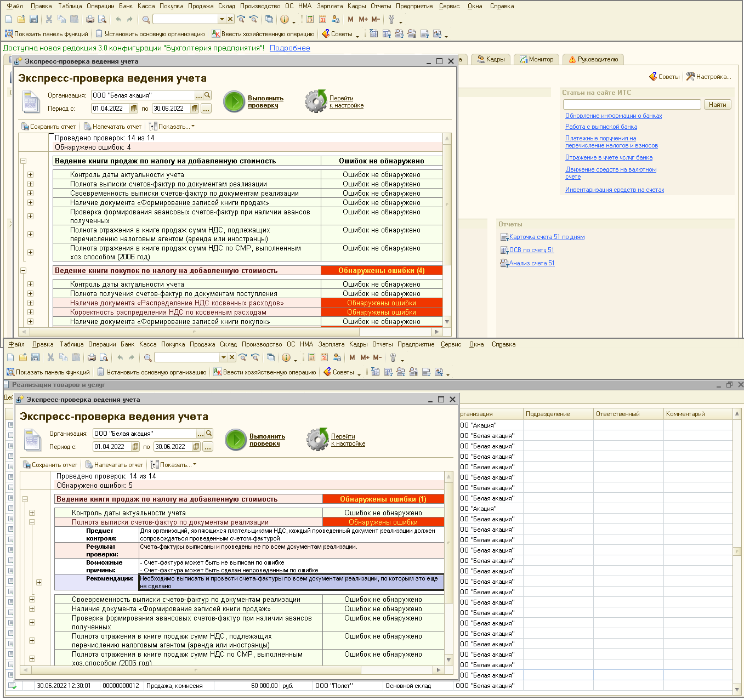Image resolution: width=744 pixels, height=700 pixels.
Task: Open calendar picker for date 30.06.2022 in lower window
Action: [x=196, y=447]
